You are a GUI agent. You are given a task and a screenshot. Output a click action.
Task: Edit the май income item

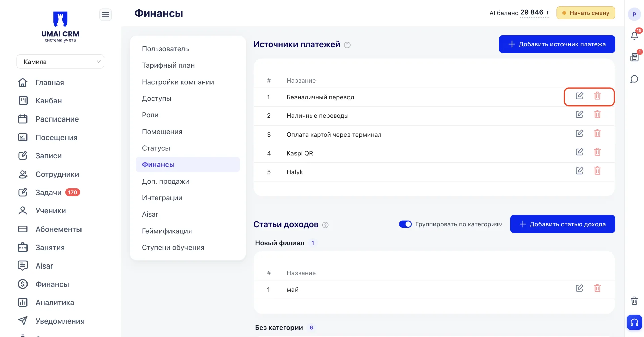point(579,288)
